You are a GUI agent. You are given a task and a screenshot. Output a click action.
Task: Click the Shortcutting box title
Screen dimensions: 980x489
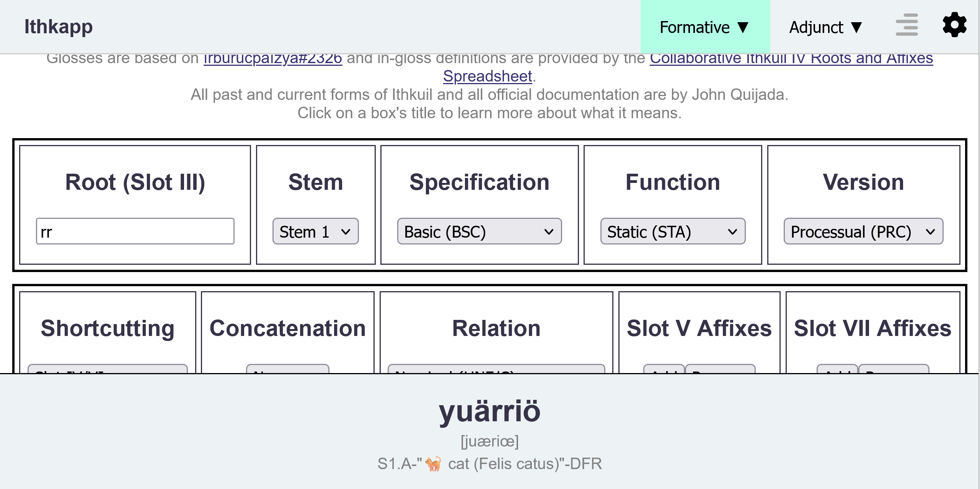click(108, 328)
